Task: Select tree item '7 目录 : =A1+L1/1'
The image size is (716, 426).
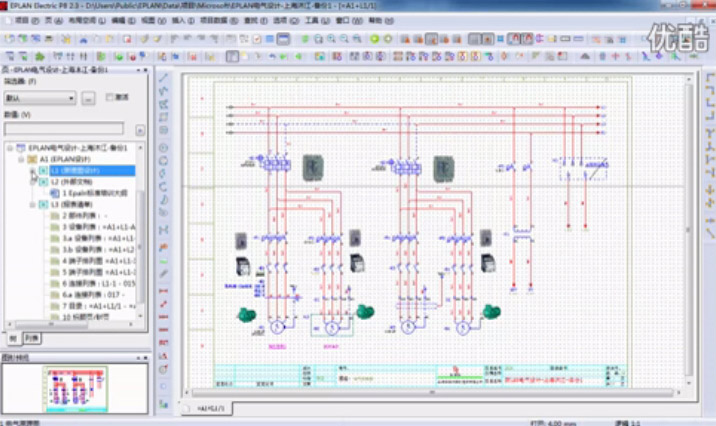Action: coord(98,306)
